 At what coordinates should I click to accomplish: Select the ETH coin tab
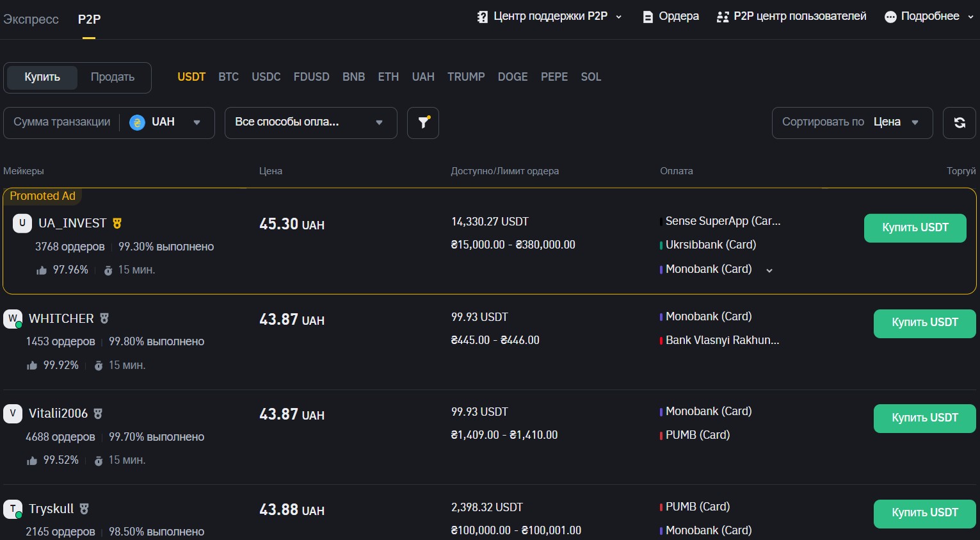click(389, 77)
